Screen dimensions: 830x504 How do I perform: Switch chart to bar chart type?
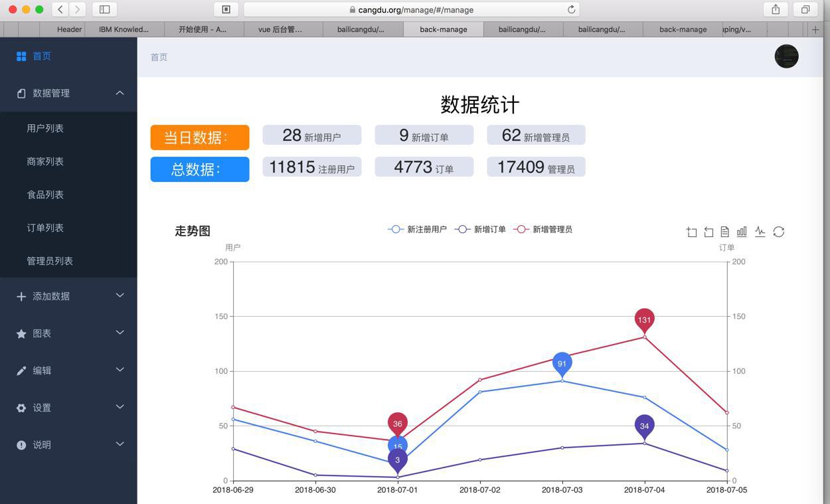tap(742, 232)
